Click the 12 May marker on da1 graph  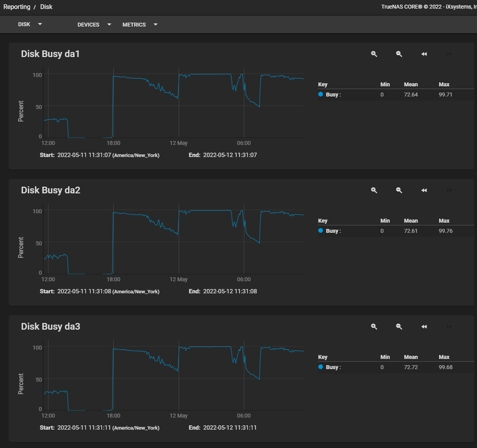[x=179, y=143]
